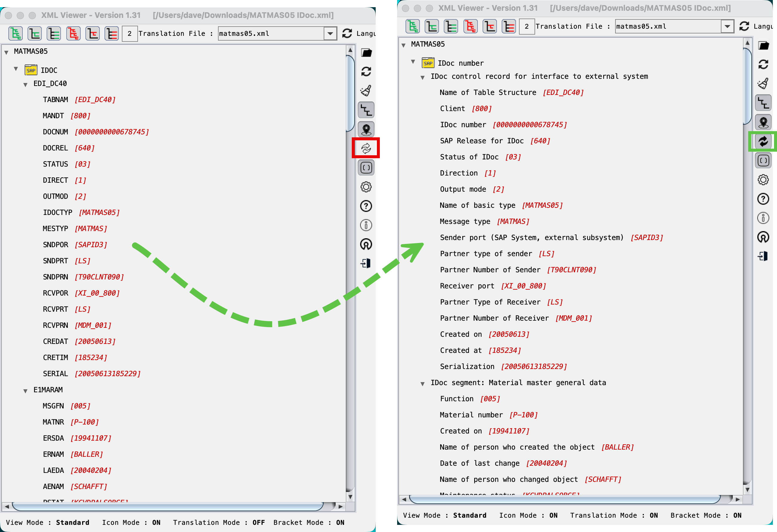Collapse 'IDoc segment: Material master general data' node
Viewport: 777px width, 532px height.
(x=423, y=384)
